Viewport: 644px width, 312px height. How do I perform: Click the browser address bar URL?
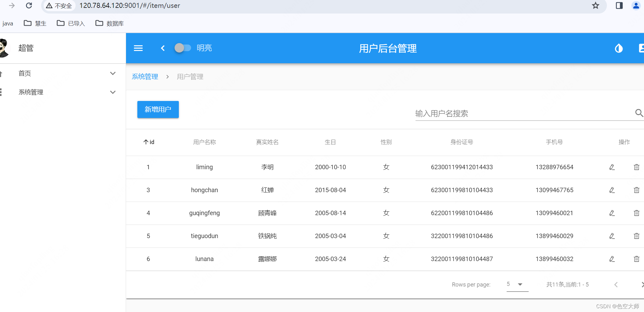[x=130, y=6]
